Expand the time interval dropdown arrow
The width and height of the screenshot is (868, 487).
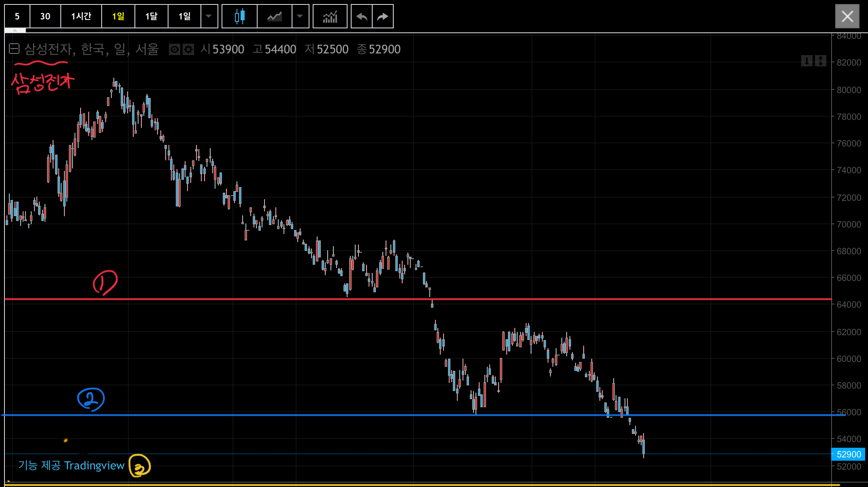209,16
